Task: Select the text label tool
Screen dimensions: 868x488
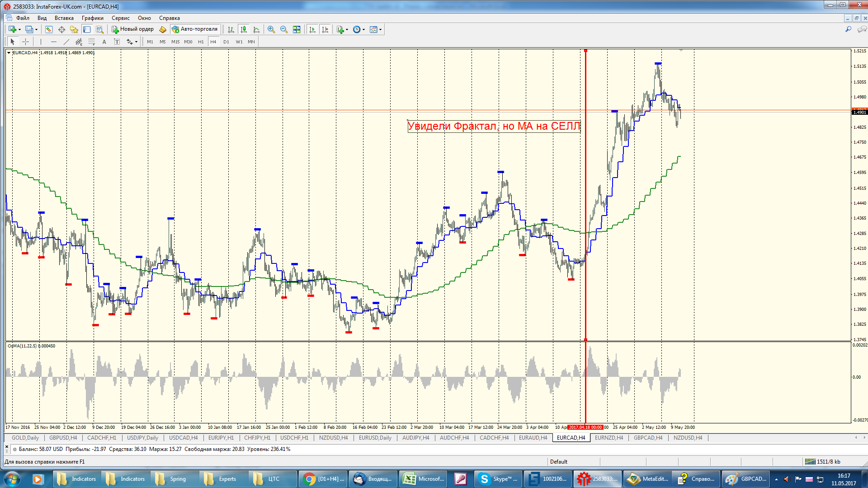Action: tap(117, 42)
